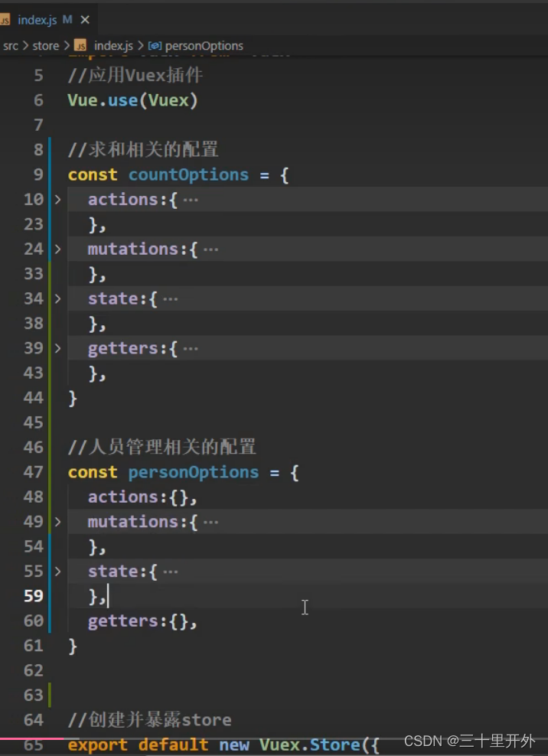The image size is (548, 756).
Task: Click the closing brace on line 44
Action: (73, 398)
